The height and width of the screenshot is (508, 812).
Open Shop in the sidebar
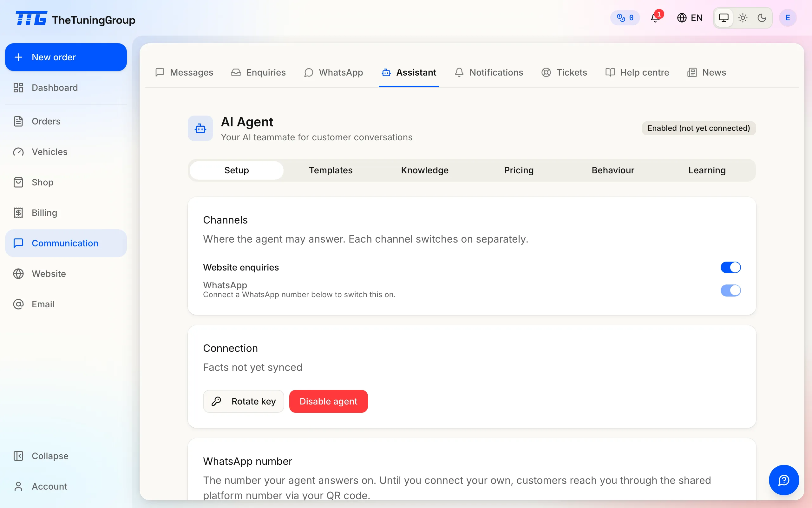[66, 182]
